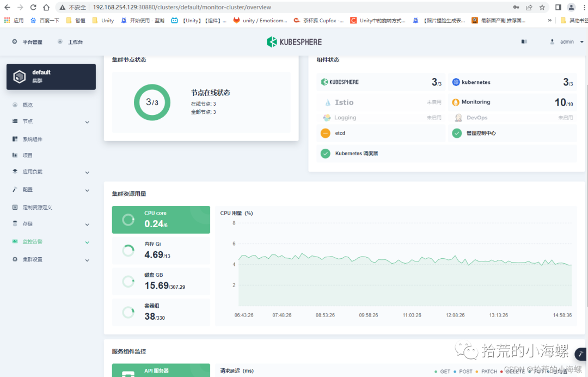This screenshot has width=588, height=377.
Task: Click the browser forward arrow
Action: [x=20, y=7]
